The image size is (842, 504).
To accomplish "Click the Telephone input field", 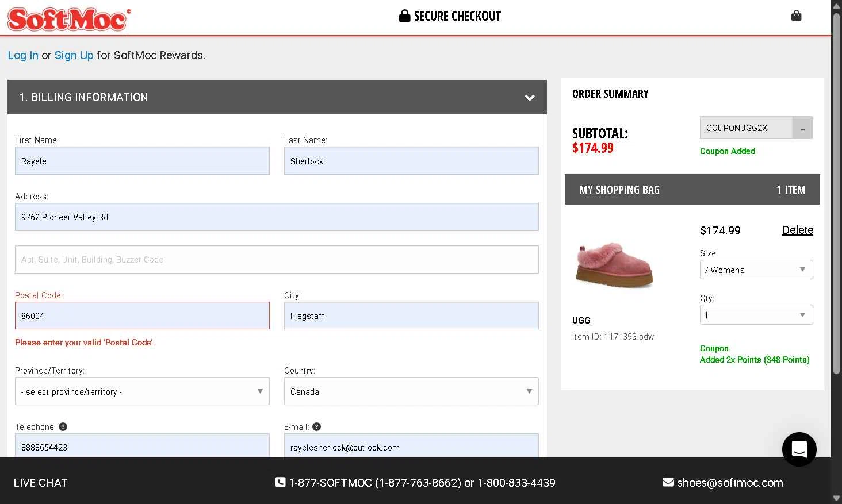I will coord(142,446).
